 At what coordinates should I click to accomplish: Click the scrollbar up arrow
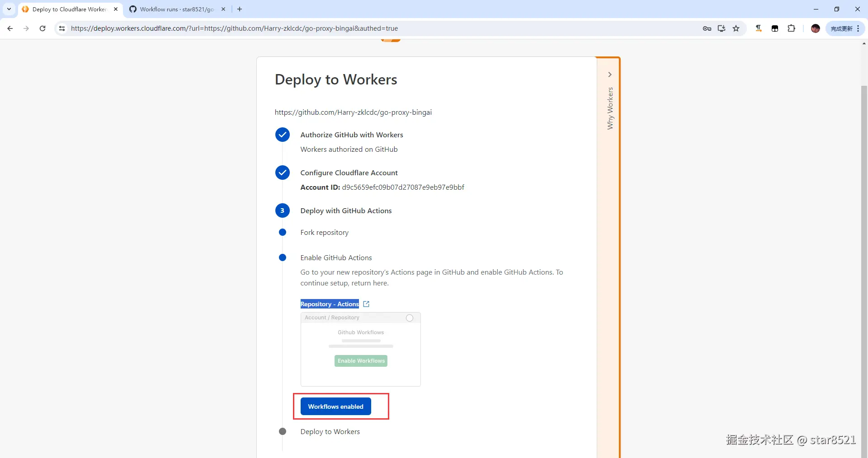tap(864, 44)
